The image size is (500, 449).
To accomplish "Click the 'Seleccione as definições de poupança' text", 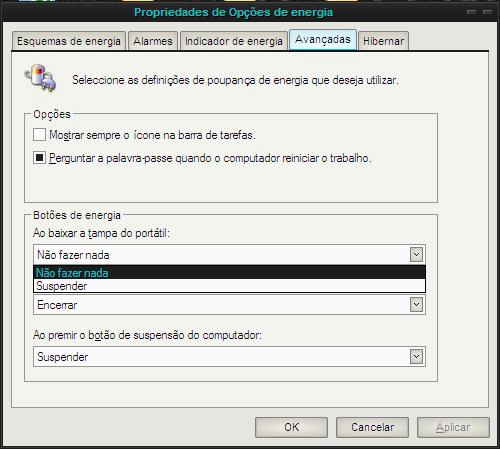I will [x=235, y=80].
